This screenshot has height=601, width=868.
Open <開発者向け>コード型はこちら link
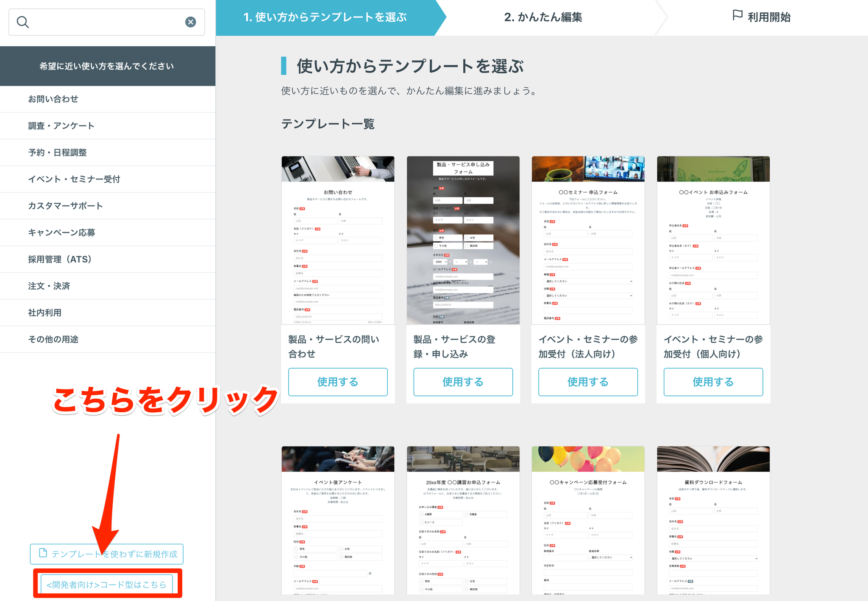pyautogui.click(x=107, y=584)
